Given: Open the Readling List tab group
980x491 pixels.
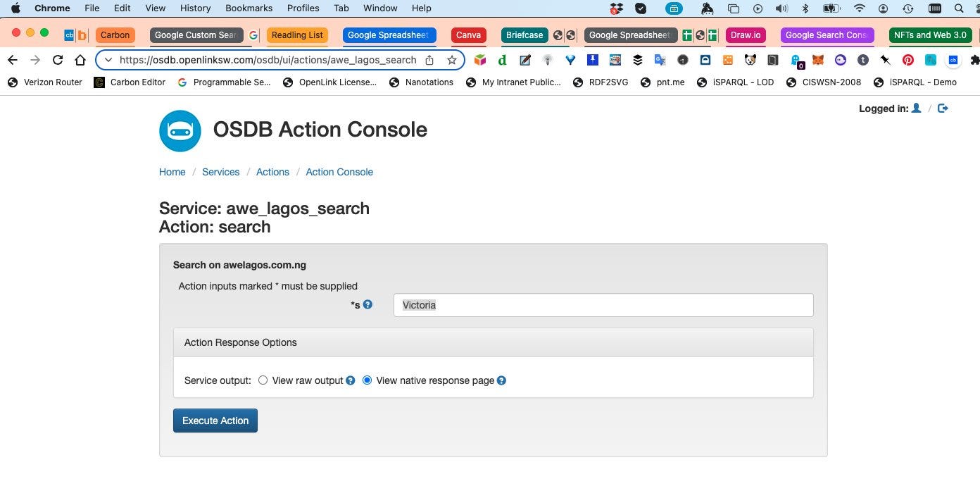Looking at the screenshot, I should (x=297, y=35).
